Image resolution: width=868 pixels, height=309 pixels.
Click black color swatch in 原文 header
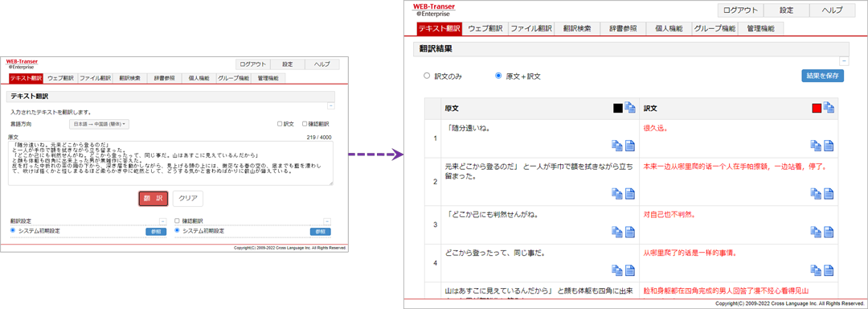[618, 109]
